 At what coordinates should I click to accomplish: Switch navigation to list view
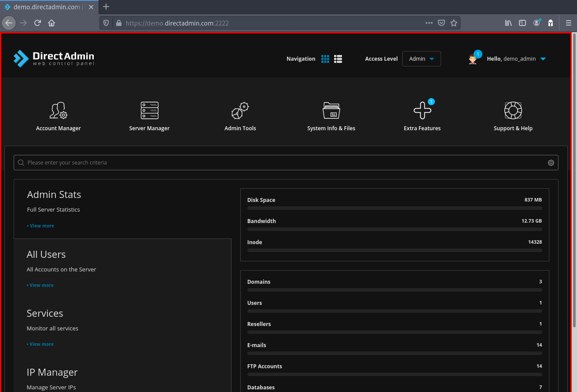(x=338, y=59)
